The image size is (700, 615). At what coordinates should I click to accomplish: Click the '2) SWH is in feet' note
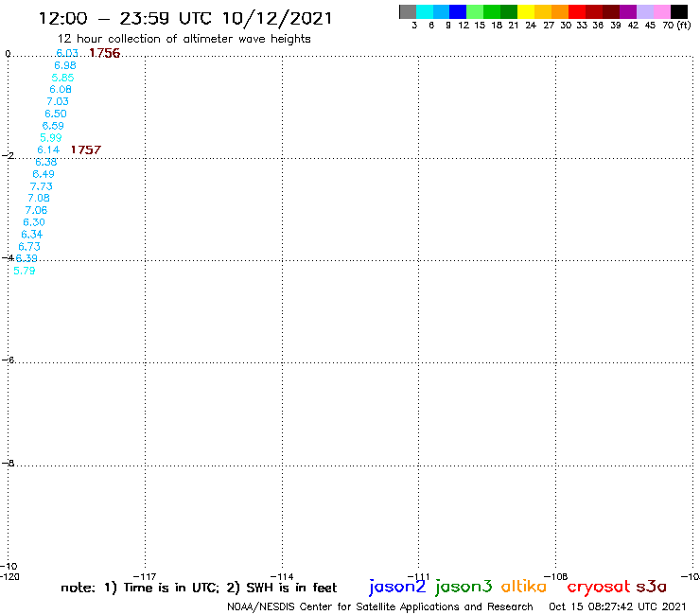coord(282,588)
